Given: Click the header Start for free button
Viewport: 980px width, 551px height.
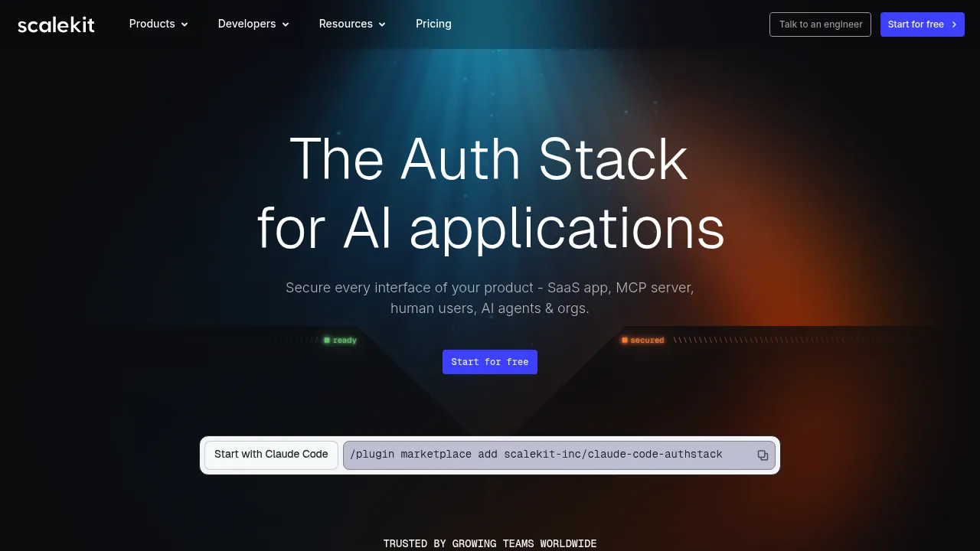Looking at the screenshot, I should point(923,24).
